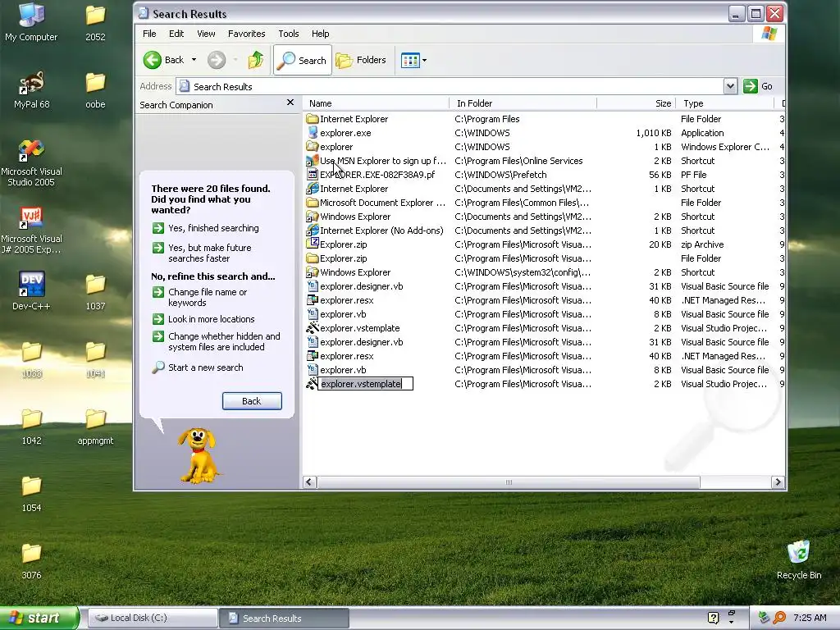This screenshot has height=630, width=840.
Task: Open the Recycle Bin
Action: 799,559
